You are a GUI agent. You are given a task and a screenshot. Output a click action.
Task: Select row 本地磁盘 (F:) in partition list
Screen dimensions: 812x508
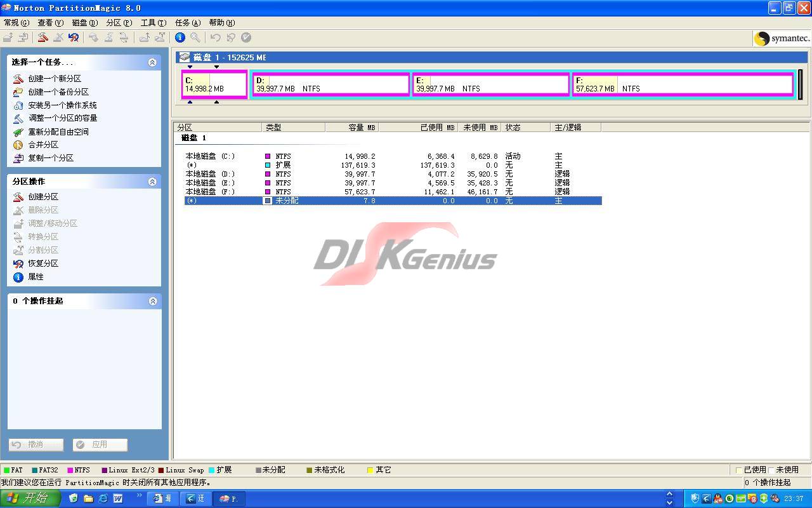click(393, 192)
